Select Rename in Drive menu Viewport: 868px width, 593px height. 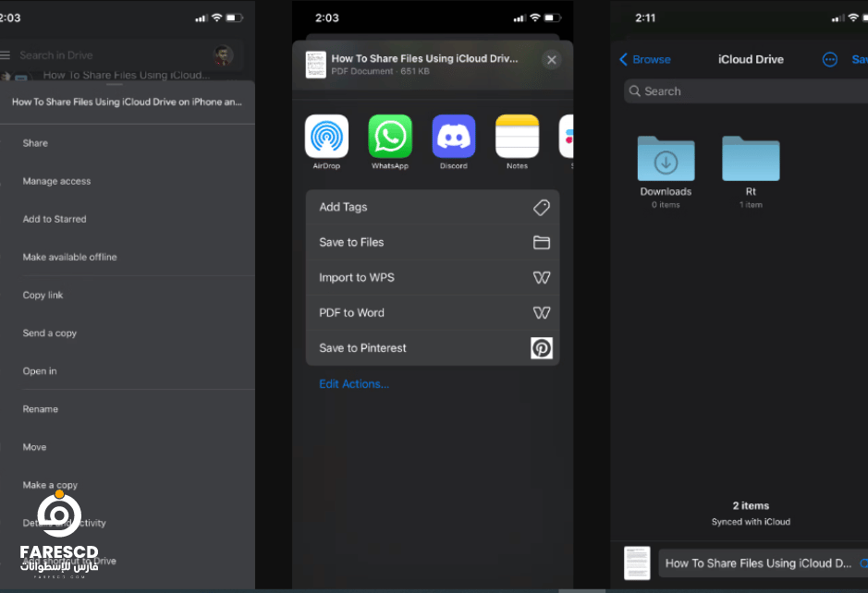point(128,409)
